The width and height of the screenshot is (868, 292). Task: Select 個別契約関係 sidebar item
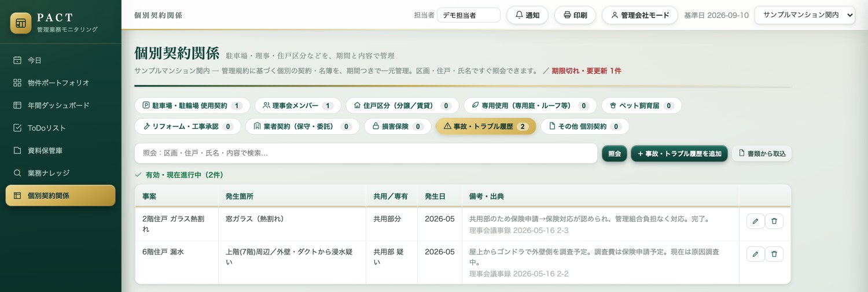(60, 195)
